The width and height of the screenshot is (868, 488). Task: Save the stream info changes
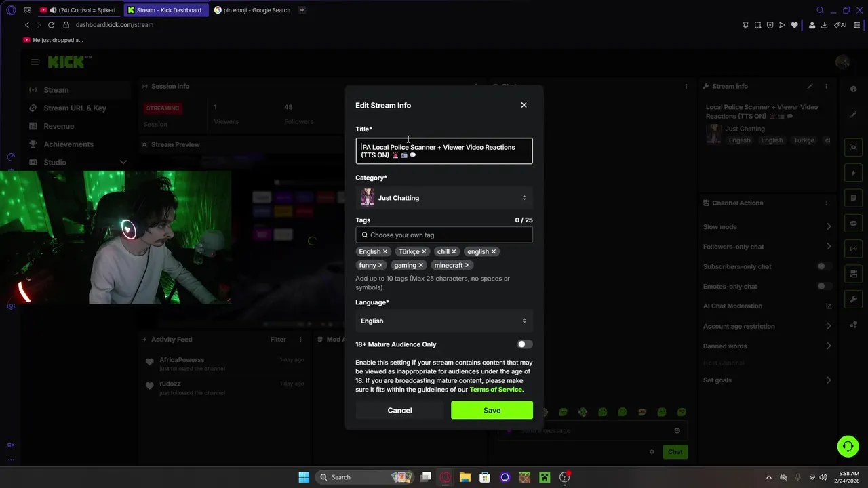(492, 410)
